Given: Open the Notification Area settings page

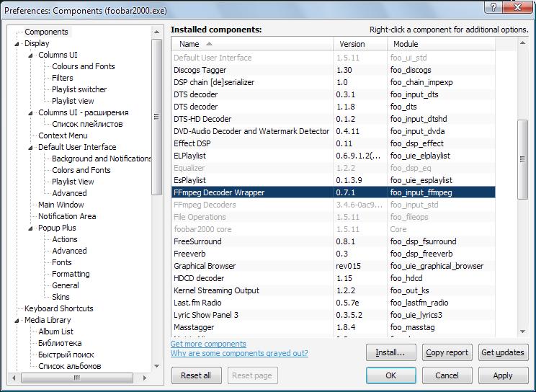Looking at the screenshot, I should click(67, 216).
